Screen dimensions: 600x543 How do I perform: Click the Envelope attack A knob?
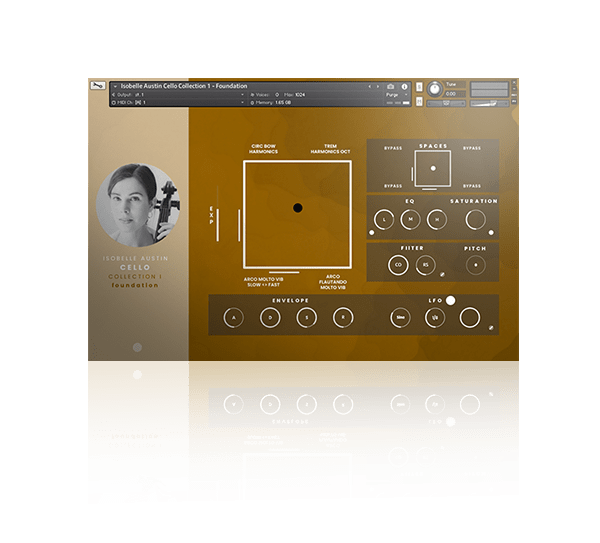233,318
